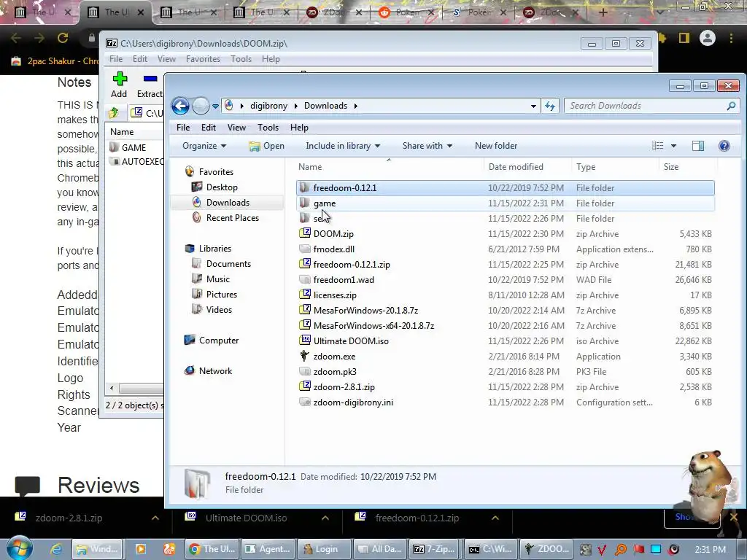
Task: Open the Explorer Help menu
Action: click(299, 127)
